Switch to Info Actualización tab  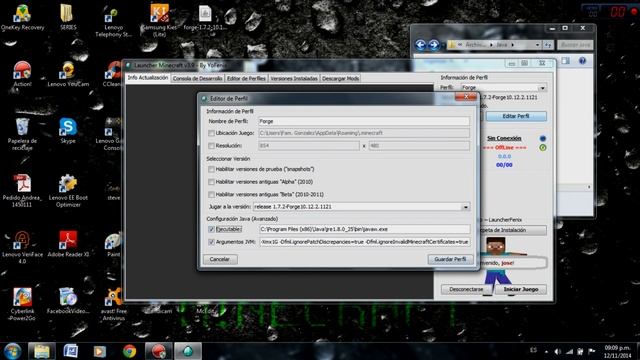147,78
